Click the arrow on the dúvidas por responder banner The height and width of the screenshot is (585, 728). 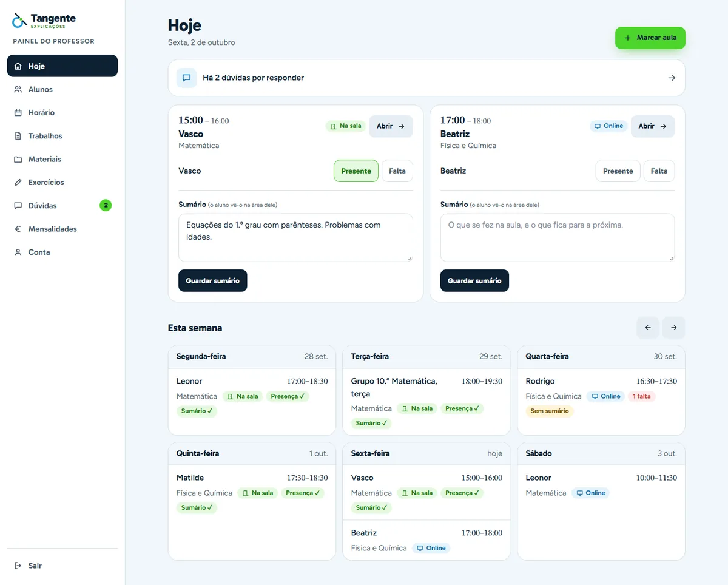tap(672, 78)
